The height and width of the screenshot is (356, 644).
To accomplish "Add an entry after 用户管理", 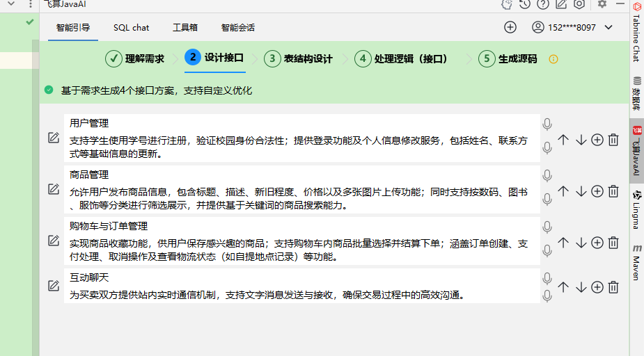I will [597, 140].
